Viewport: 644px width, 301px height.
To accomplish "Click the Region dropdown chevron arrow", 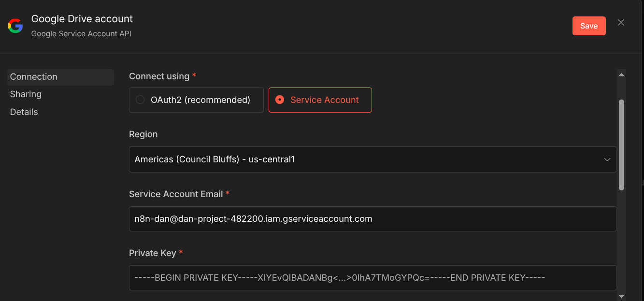I will coord(607,159).
